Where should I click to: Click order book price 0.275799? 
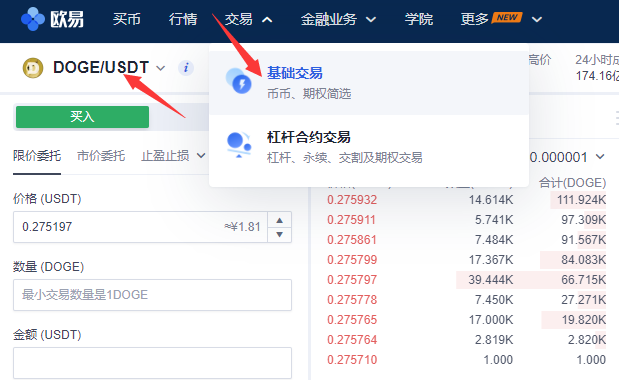(352, 260)
